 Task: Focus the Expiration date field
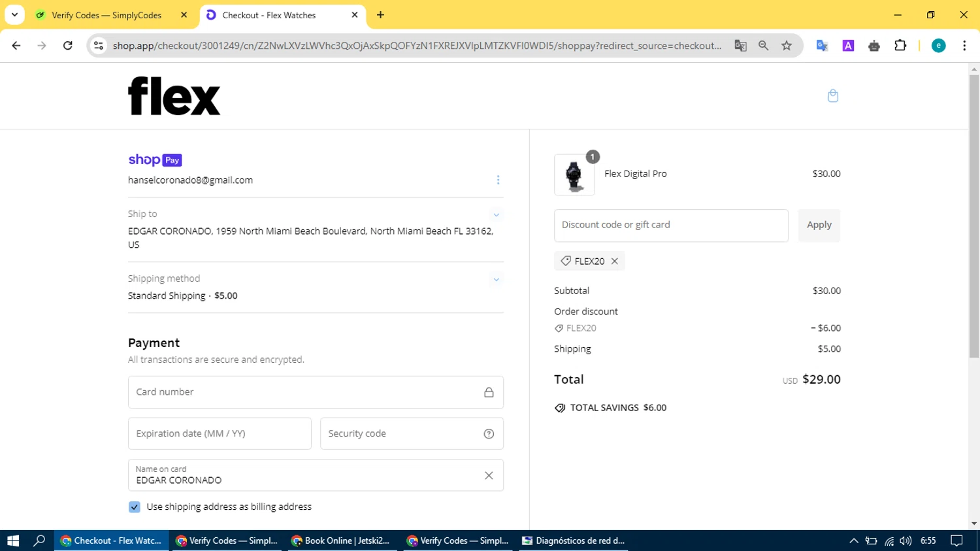click(220, 433)
